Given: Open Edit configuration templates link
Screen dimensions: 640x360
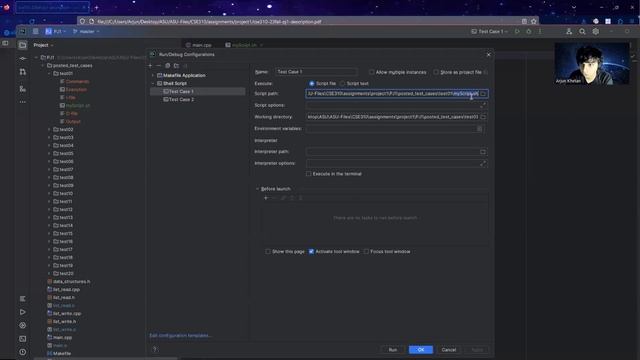Looking at the screenshot, I should (180, 336).
